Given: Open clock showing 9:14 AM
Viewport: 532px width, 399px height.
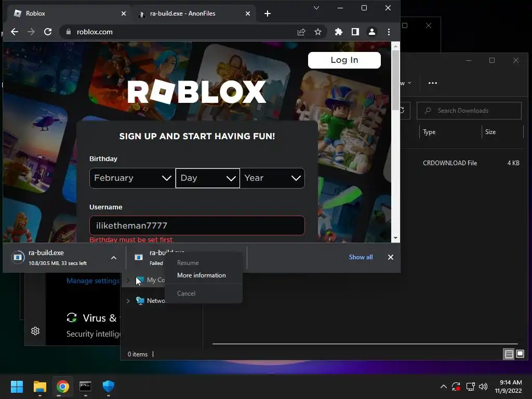Looking at the screenshot, I should point(508,387).
